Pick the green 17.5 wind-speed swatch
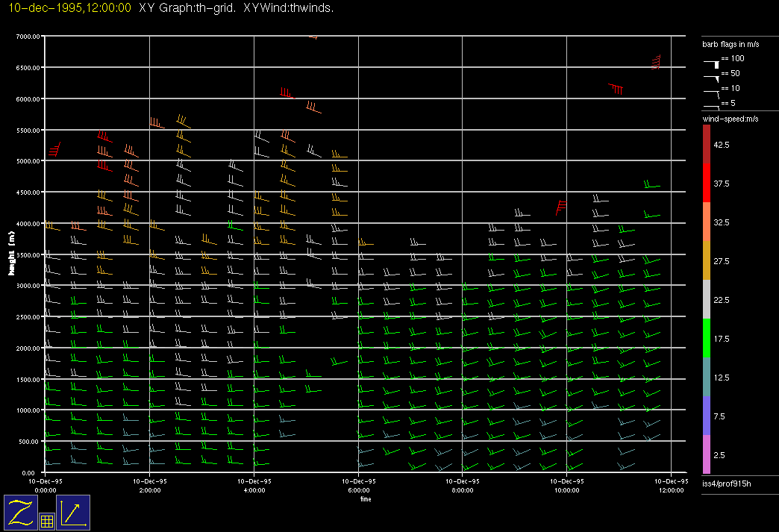 707,339
